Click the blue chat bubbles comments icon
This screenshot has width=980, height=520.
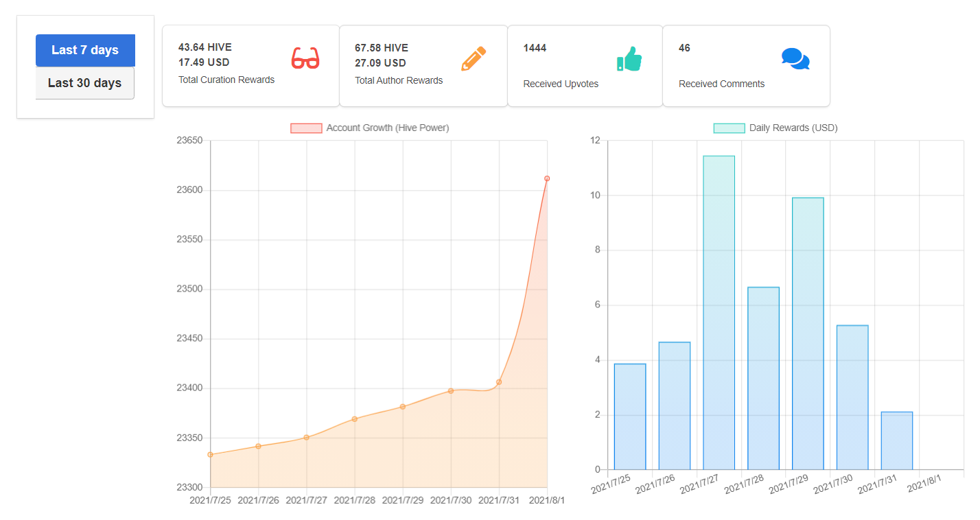click(795, 59)
